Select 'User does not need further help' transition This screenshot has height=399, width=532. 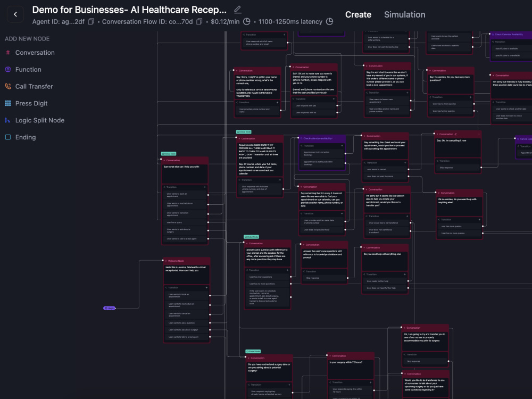(x=385, y=288)
